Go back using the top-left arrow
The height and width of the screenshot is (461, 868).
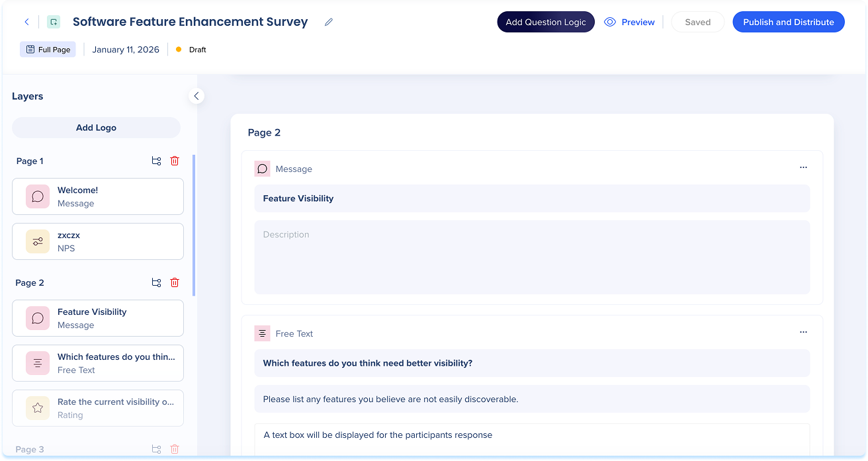click(x=26, y=22)
